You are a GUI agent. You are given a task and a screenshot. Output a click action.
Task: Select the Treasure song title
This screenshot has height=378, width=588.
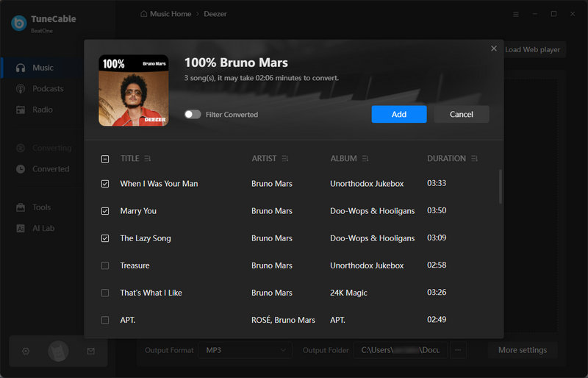click(x=135, y=265)
